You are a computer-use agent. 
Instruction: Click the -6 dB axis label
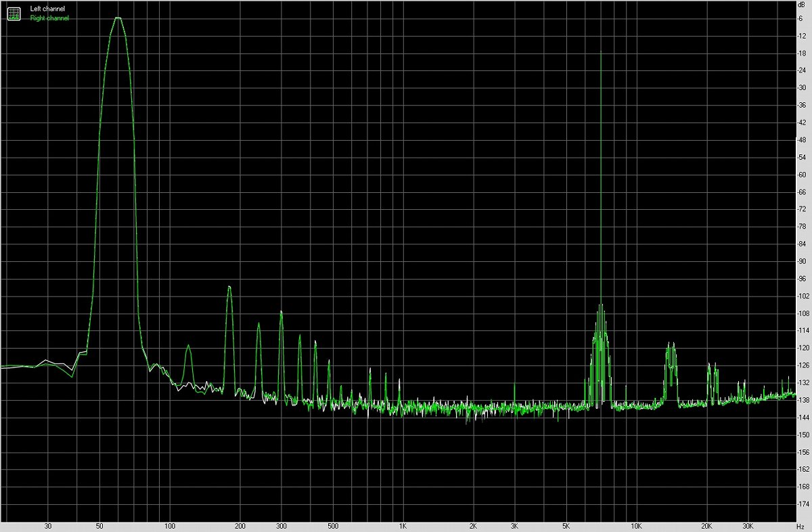pos(801,18)
